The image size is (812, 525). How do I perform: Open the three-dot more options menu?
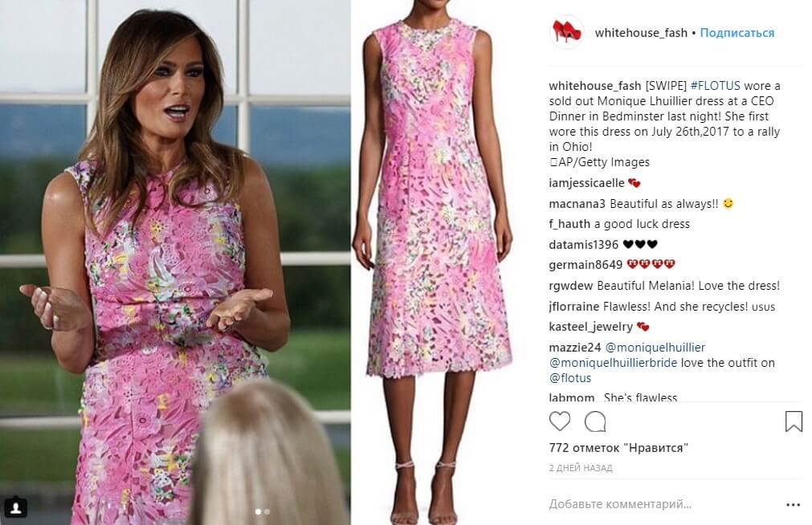793,505
